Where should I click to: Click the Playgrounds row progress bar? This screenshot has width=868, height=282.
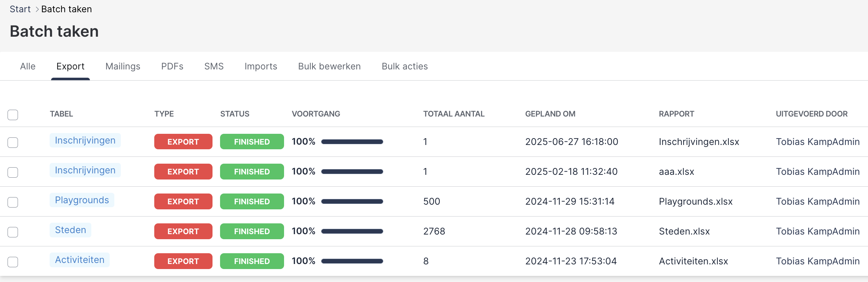[352, 201]
